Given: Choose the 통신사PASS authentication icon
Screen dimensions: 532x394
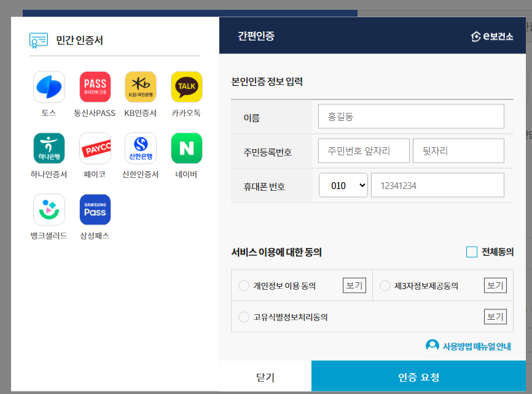Looking at the screenshot, I should (x=95, y=87).
